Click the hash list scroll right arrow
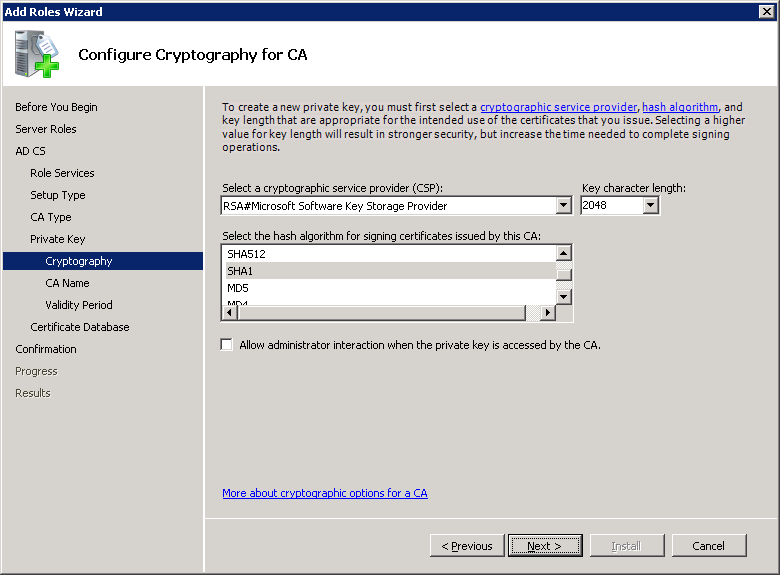Image resolution: width=780 pixels, height=575 pixels. (548, 312)
